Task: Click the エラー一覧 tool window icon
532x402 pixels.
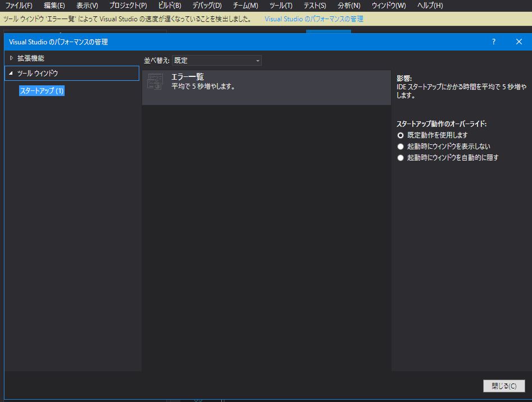Action: pos(155,81)
